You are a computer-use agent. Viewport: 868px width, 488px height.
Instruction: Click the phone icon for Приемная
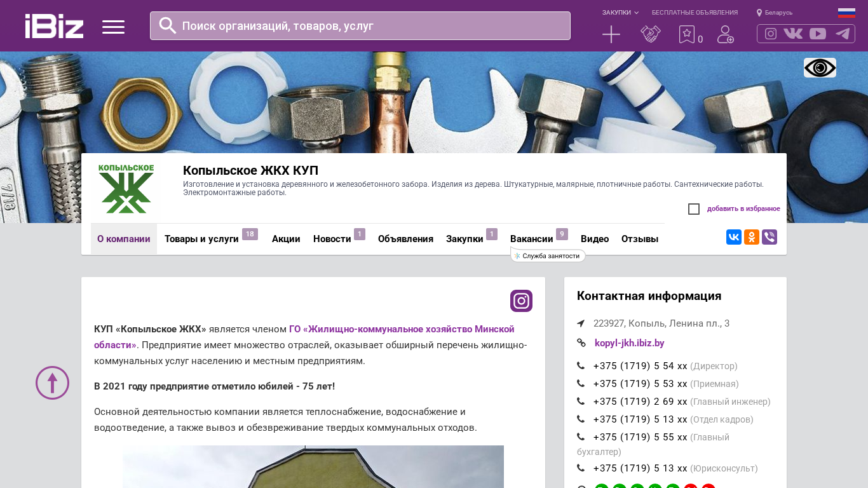(x=581, y=384)
